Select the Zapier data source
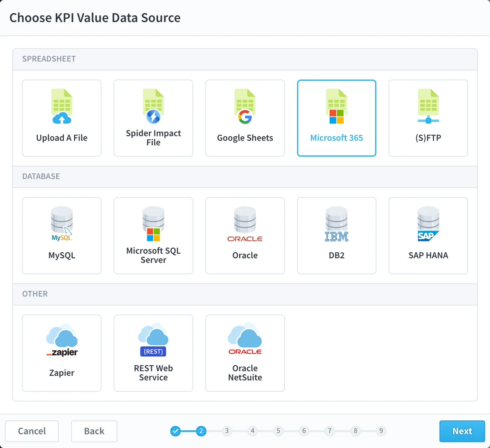 (62, 353)
